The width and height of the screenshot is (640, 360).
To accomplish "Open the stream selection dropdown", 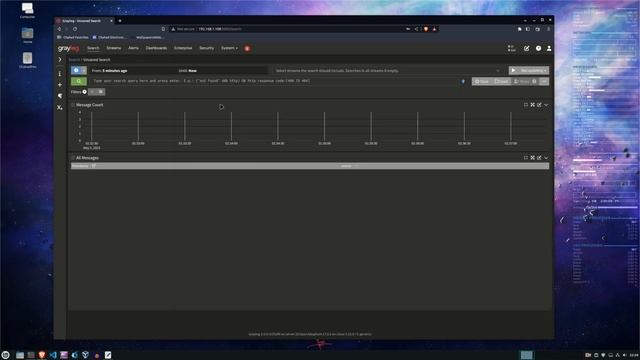I will (x=388, y=71).
